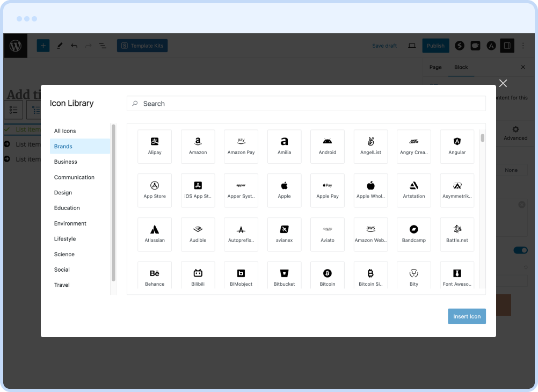Open Template Kits in the editor

click(x=142, y=46)
